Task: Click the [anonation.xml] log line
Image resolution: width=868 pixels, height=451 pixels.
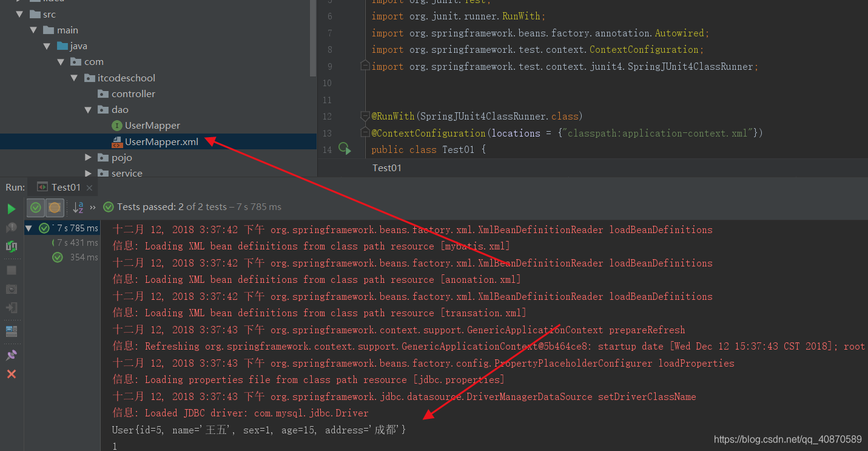Action: (x=317, y=279)
